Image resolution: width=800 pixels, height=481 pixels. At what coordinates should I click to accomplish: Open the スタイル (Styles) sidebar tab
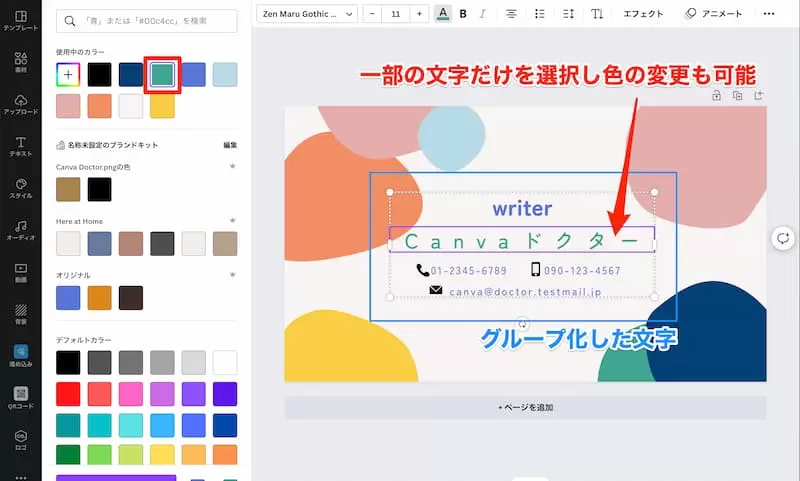20,188
